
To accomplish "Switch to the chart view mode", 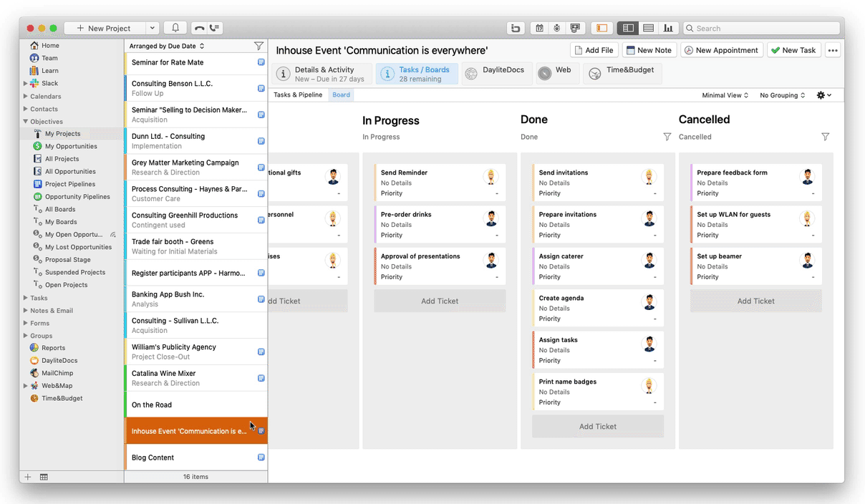I will point(668,28).
